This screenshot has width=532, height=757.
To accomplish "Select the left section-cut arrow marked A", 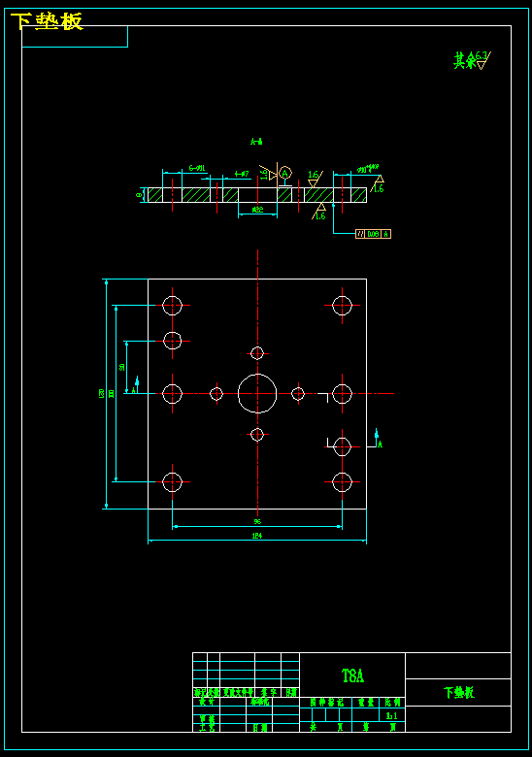I will [136, 385].
